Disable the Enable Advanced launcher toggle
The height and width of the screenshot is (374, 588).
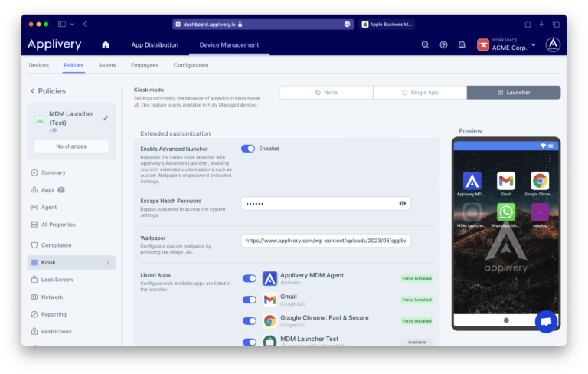248,149
